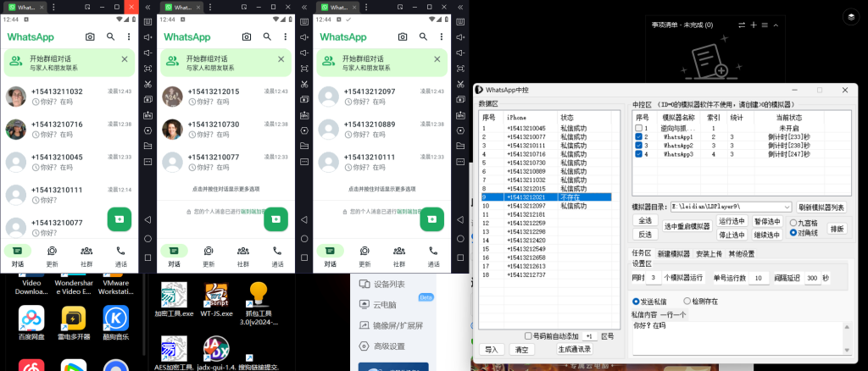Screen dimensions: 868x371
Task: Dismiss the group chat banner in second emulator
Action: 281,59
